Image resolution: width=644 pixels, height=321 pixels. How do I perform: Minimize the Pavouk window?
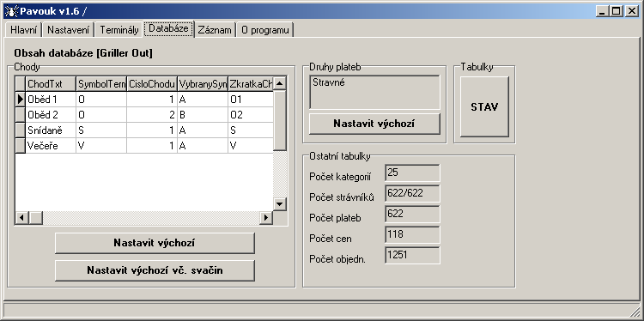(x=603, y=11)
